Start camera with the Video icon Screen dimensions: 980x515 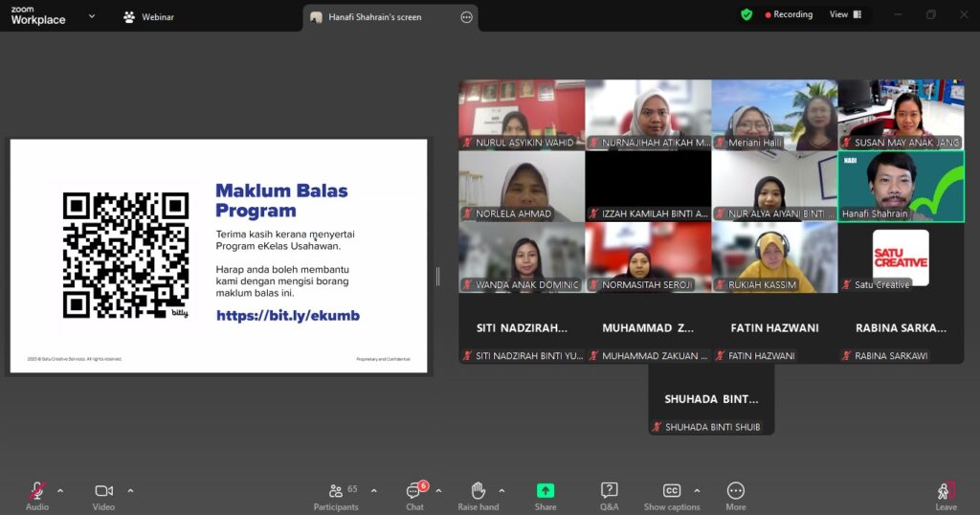pyautogui.click(x=103, y=491)
